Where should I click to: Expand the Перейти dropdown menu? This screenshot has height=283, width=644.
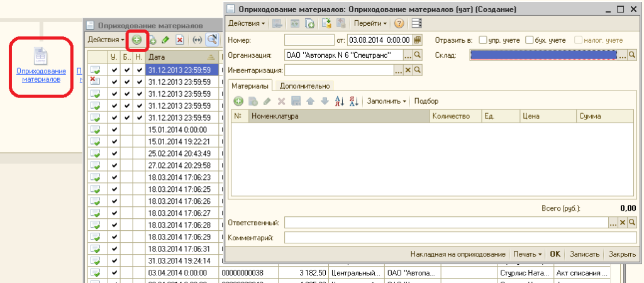(x=370, y=23)
